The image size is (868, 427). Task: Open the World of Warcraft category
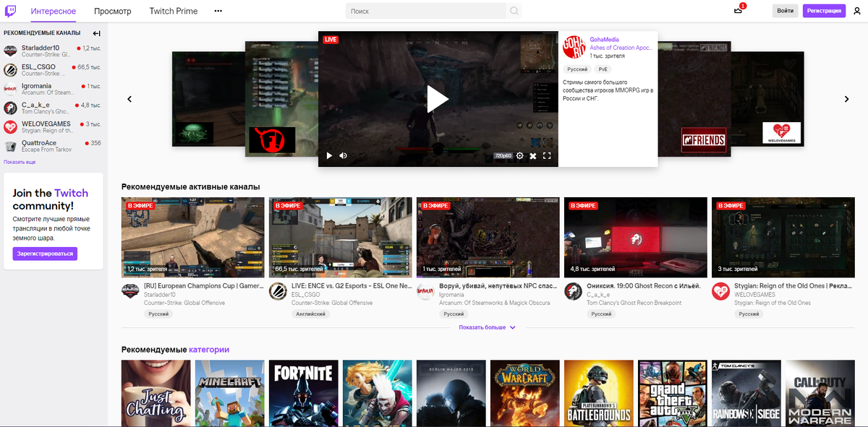click(x=525, y=394)
